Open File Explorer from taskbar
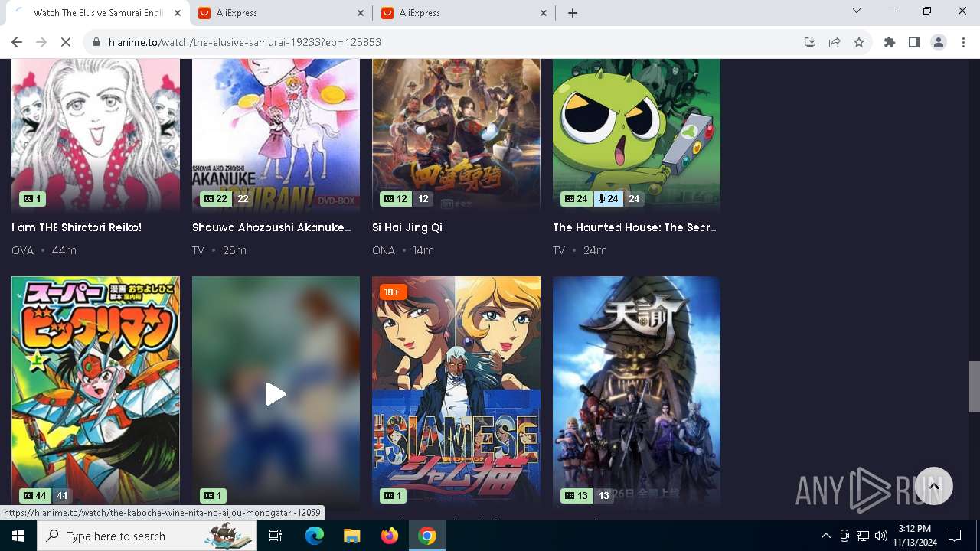The image size is (980, 551). pyautogui.click(x=352, y=536)
